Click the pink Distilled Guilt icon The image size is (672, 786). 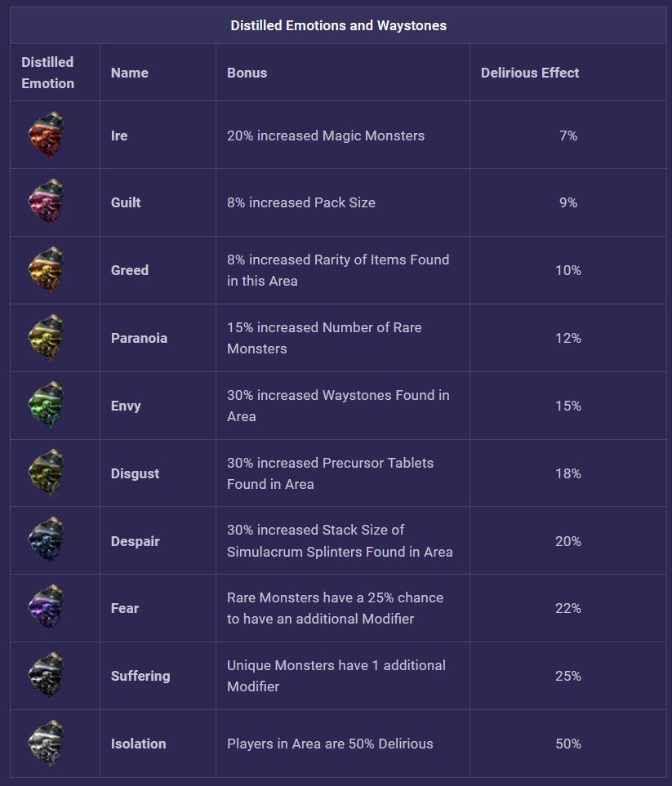click(x=46, y=203)
